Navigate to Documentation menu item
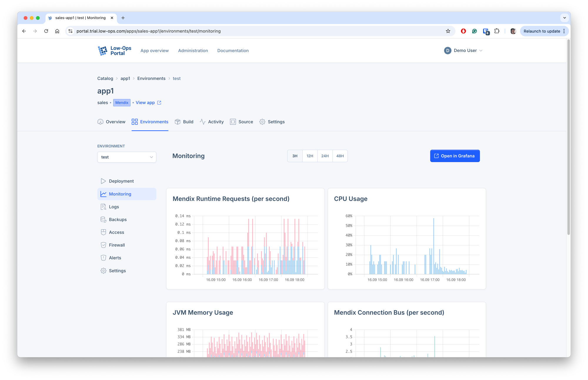This screenshot has width=588, height=380. 233,50
